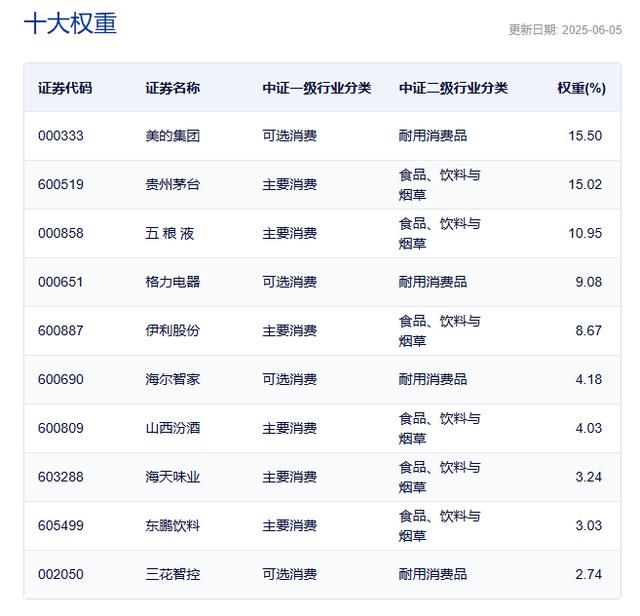Click 可选消费 in the 格力电器 row

pyautogui.click(x=290, y=282)
